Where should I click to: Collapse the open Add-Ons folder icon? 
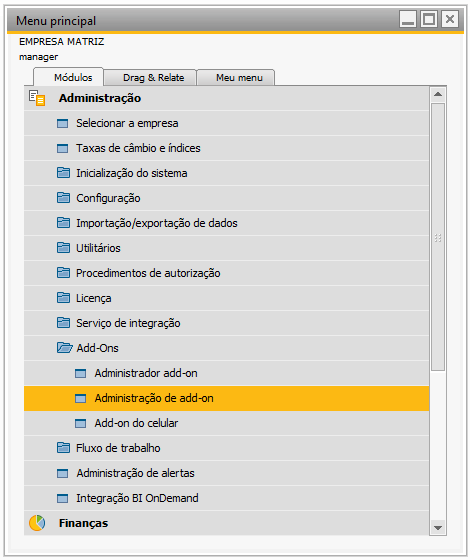point(64,348)
